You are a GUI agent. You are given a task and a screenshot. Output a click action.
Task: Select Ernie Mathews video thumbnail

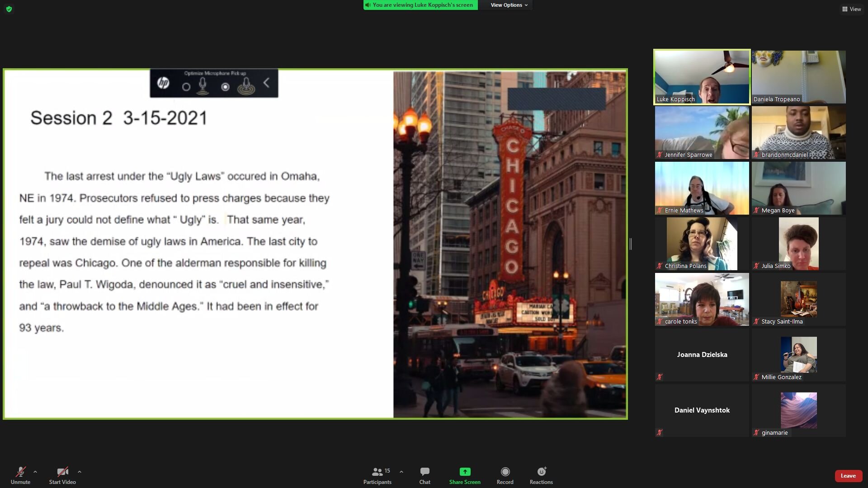[x=702, y=188]
